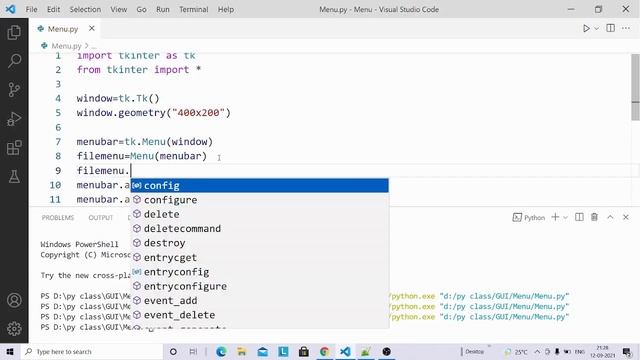Open Task View in taskbar
The height and width of the screenshot is (360, 640).
[193, 351]
